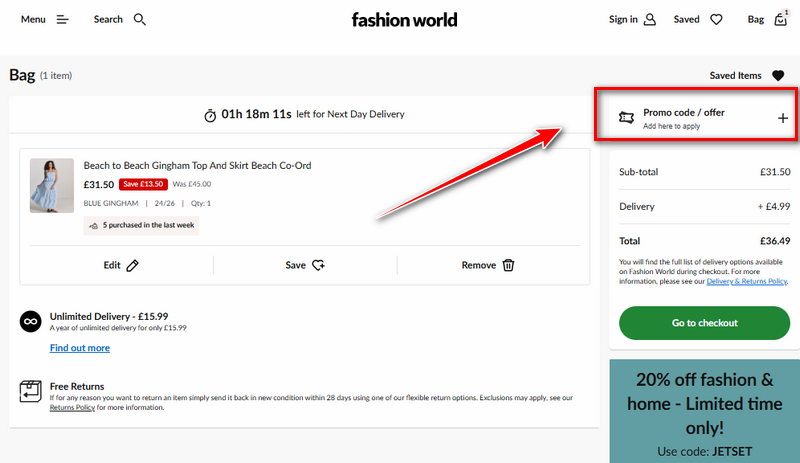The height and width of the screenshot is (463, 800).
Task: Click the Search label in header
Action: click(108, 19)
